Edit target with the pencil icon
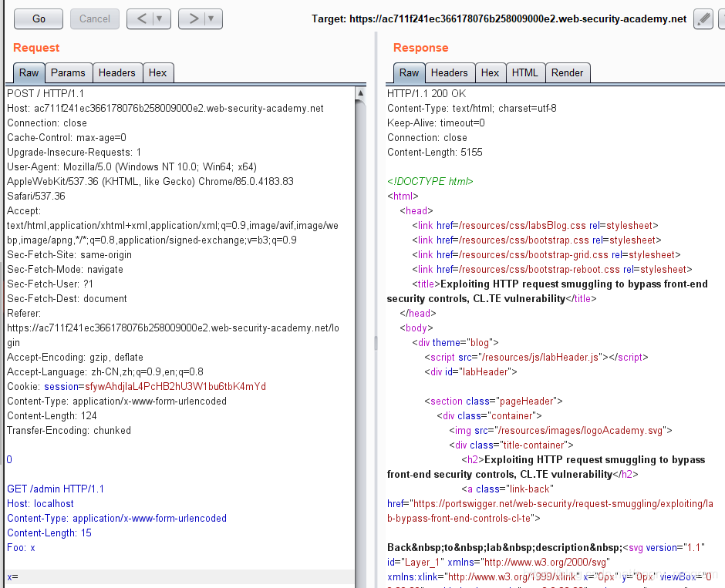The height and width of the screenshot is (588, 725). point(703,19)
